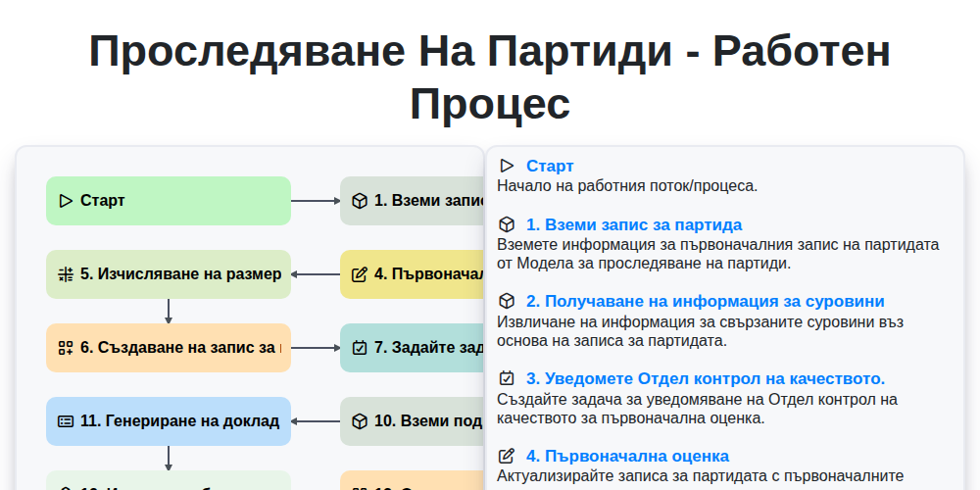Select node 10. Вземи под
This screenshot has width=980, height=490.
(x=413, y=421)
